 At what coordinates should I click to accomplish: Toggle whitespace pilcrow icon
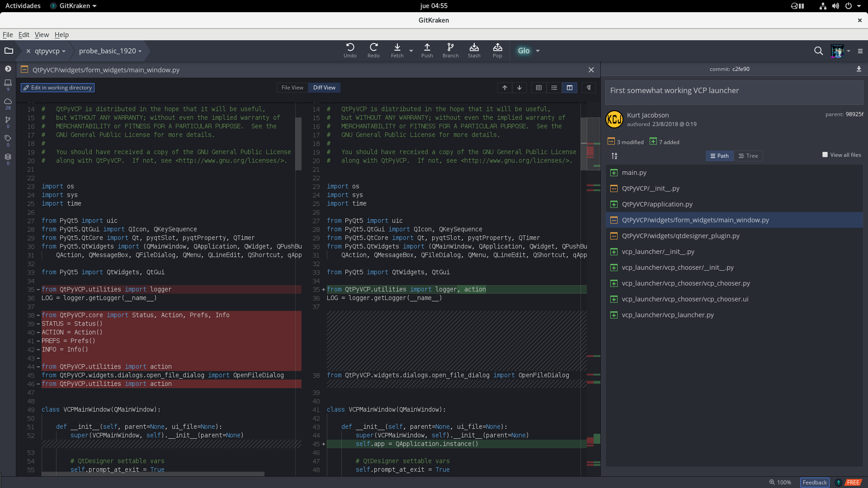[589, 88]
